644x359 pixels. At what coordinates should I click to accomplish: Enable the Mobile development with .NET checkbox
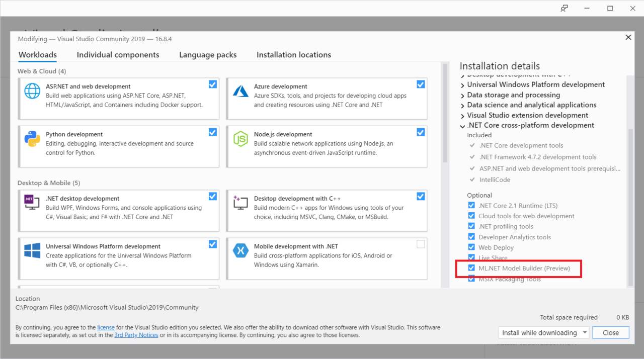coord(421,244)
